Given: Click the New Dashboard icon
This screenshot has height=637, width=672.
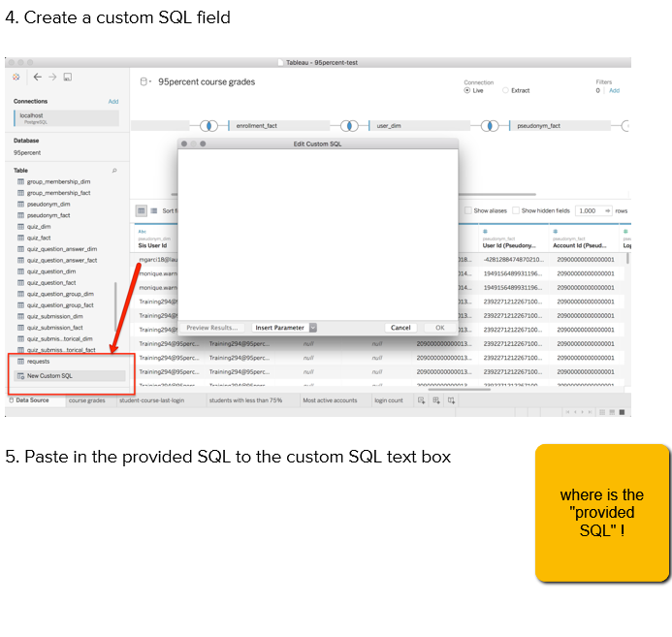Looking at the screenshot, I should pos(436,400).
